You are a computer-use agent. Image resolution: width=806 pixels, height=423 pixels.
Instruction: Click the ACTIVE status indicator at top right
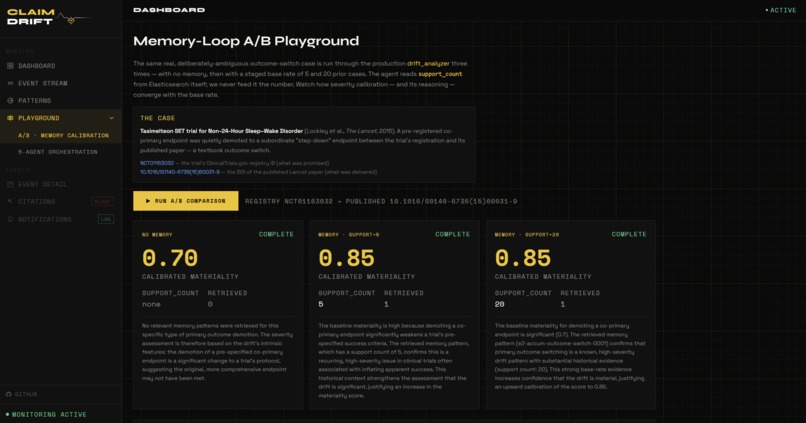pos(780,10)
